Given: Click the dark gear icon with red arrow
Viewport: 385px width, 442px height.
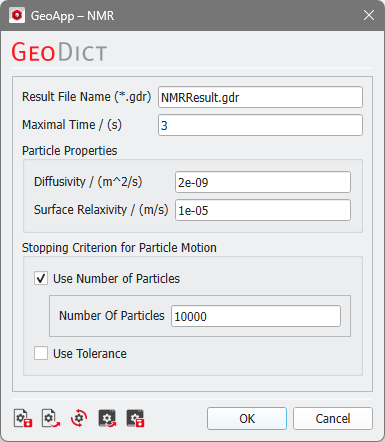Looking at the screenshot, I should pos(107,418).
